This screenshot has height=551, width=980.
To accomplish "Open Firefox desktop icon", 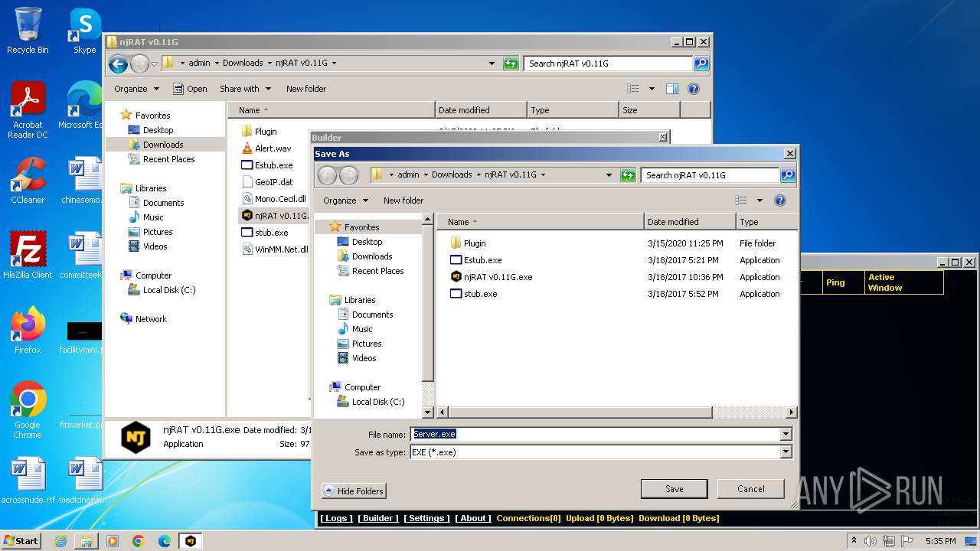I will 28,331.
